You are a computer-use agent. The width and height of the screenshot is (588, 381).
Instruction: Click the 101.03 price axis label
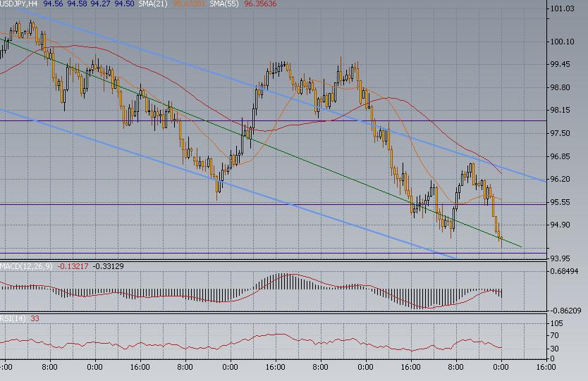click(562, 9)
